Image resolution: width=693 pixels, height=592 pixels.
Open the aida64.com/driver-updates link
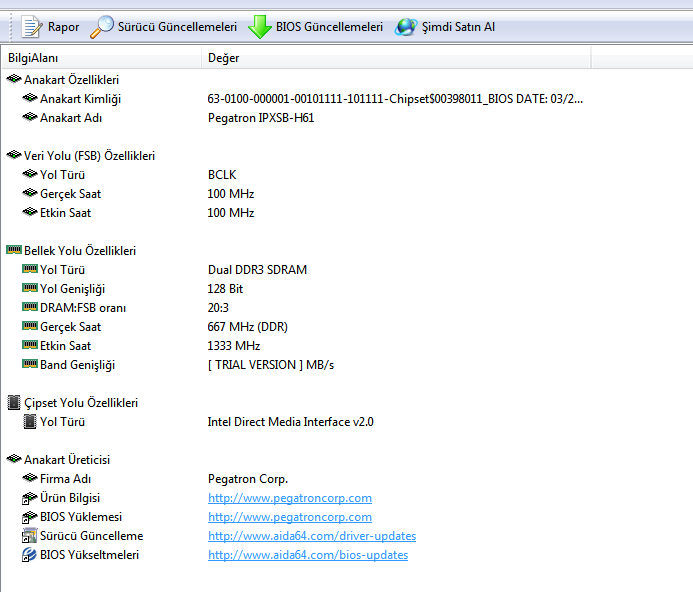pyautogui.click(x=312, y=536)
